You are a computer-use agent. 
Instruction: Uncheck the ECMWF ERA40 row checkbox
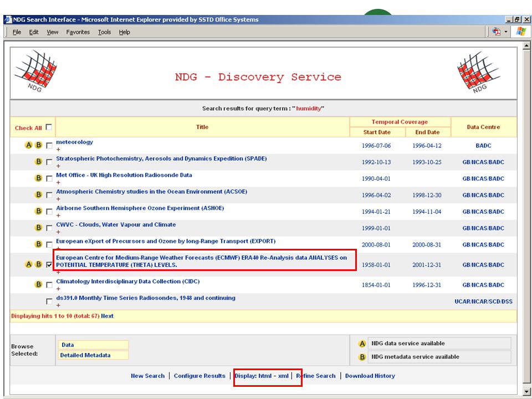pyautogui.click(x=49, y=265)
